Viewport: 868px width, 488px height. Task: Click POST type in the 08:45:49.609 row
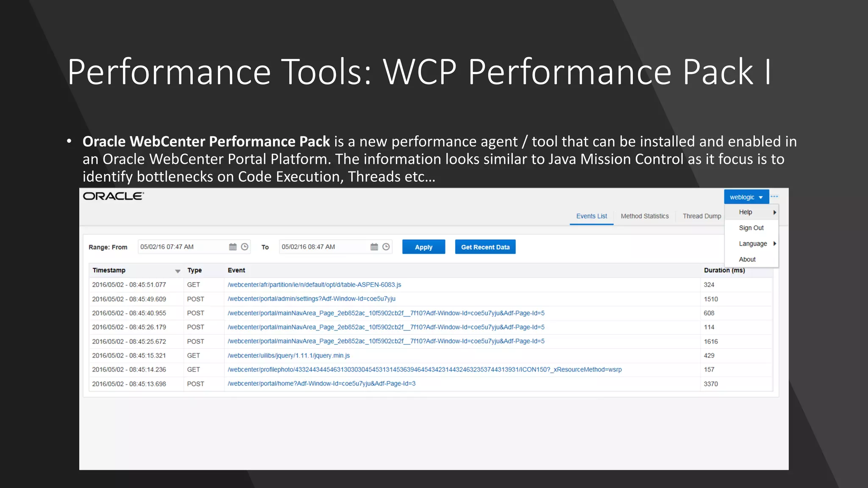[195, 299]
